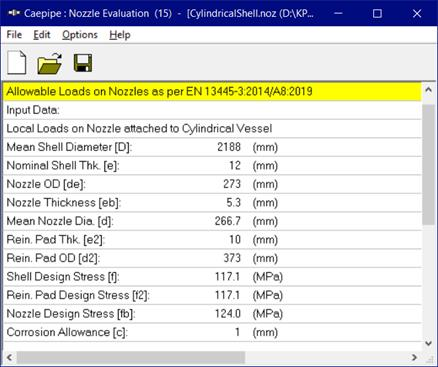This screenshot has height=367, width=438.
Task: Click Rein. Pad Thk. [e2] label
Action: point(55,240)
